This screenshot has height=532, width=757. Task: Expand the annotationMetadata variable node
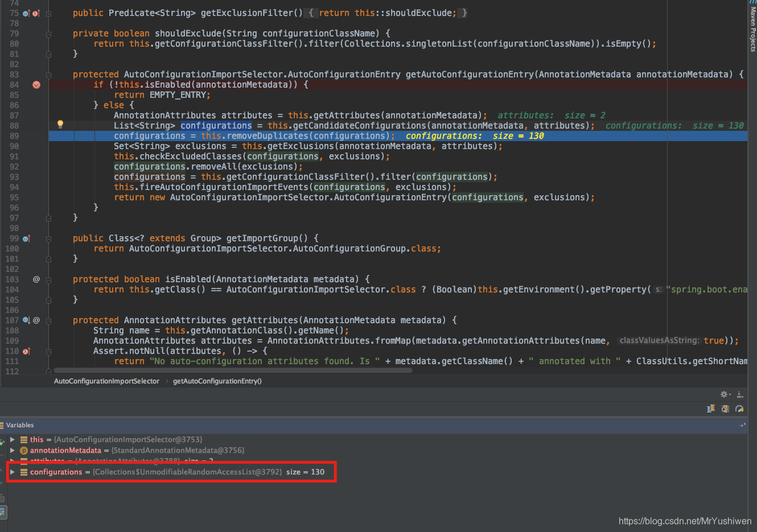[13, 450]
